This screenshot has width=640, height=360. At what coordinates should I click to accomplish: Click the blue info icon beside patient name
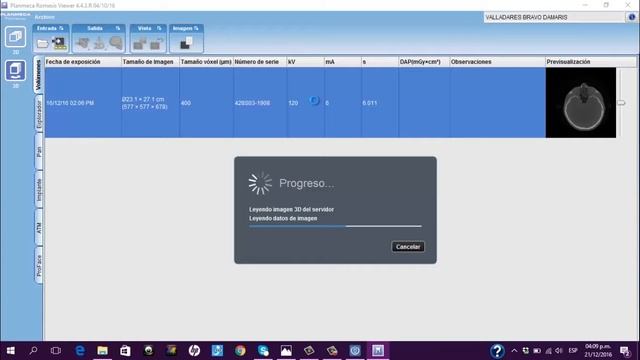[631, 17]
